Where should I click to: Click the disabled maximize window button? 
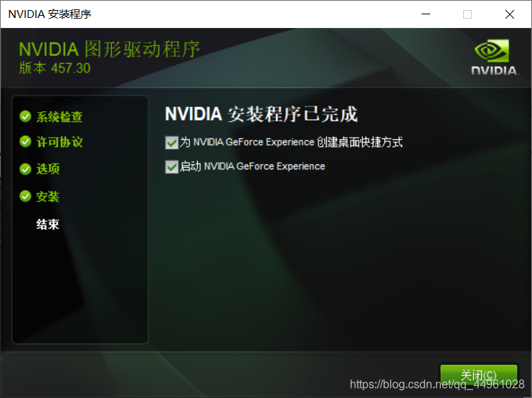467,14
